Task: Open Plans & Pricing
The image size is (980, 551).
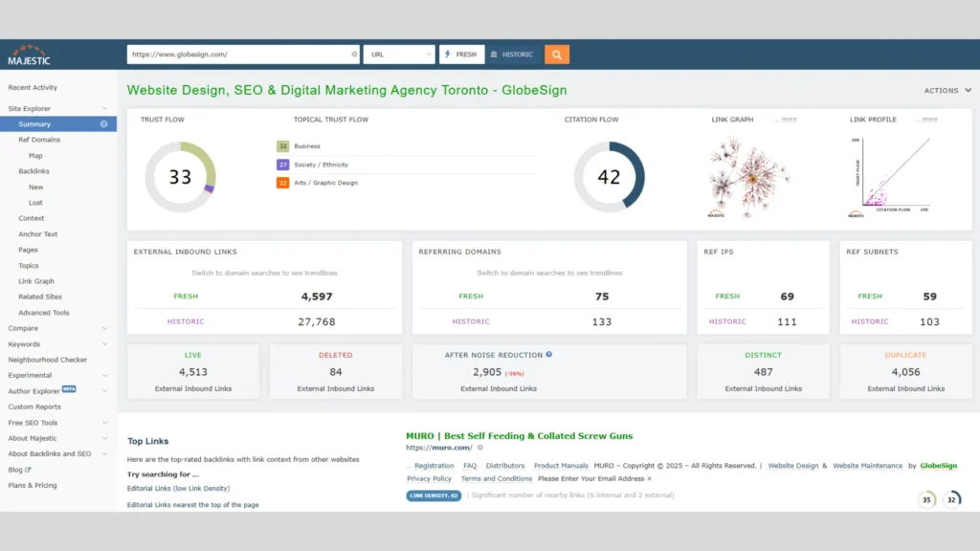Action: coord(33,485)
